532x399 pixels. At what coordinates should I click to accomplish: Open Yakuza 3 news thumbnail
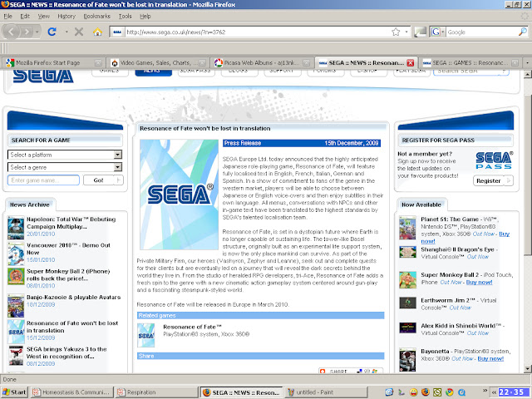[x=16, y=356]
